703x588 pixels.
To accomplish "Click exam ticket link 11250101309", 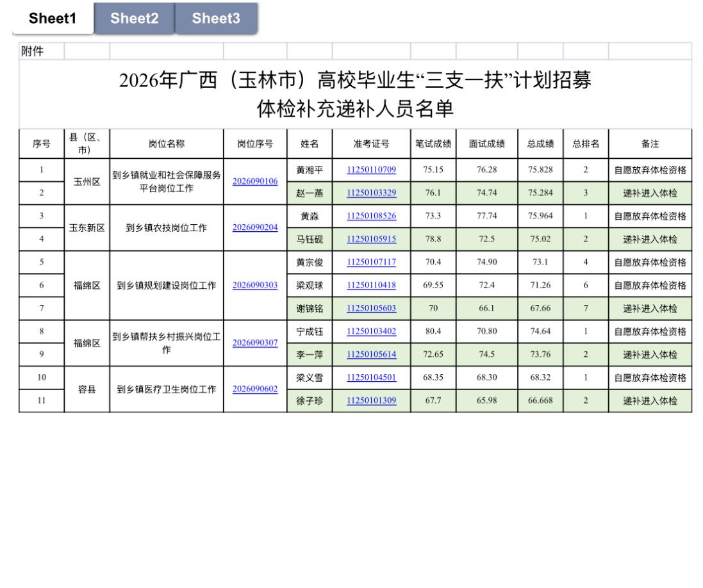I will 371,401.
